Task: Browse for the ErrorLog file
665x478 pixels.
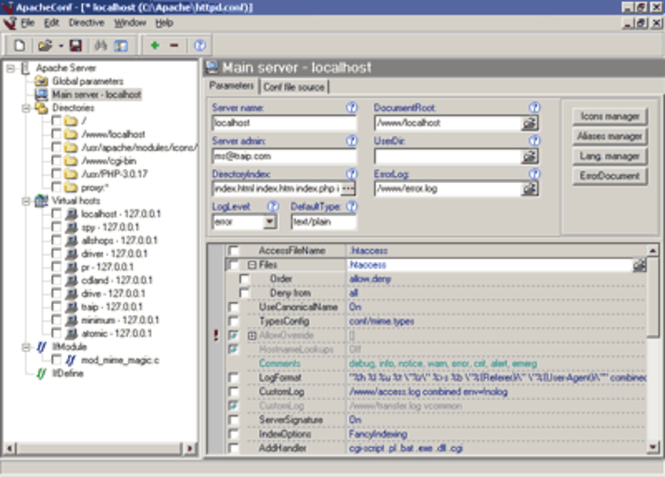Action: point(530,189)
